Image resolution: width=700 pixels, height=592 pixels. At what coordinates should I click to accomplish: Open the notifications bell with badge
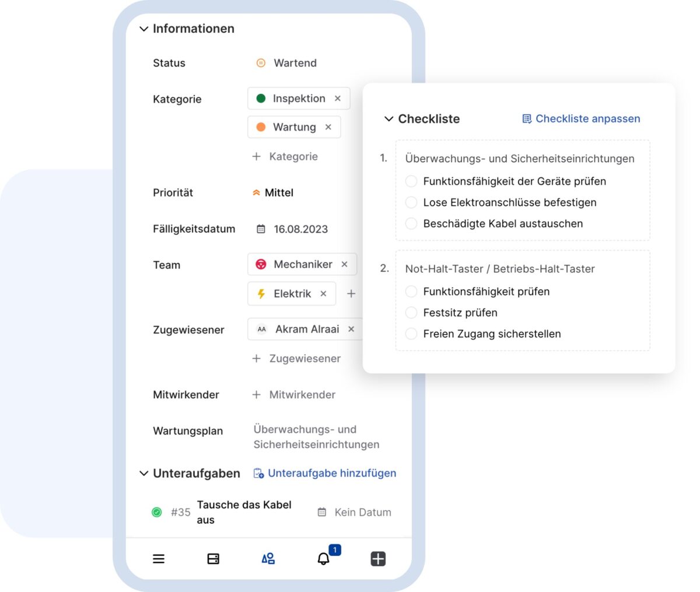[x=324, y=559]
